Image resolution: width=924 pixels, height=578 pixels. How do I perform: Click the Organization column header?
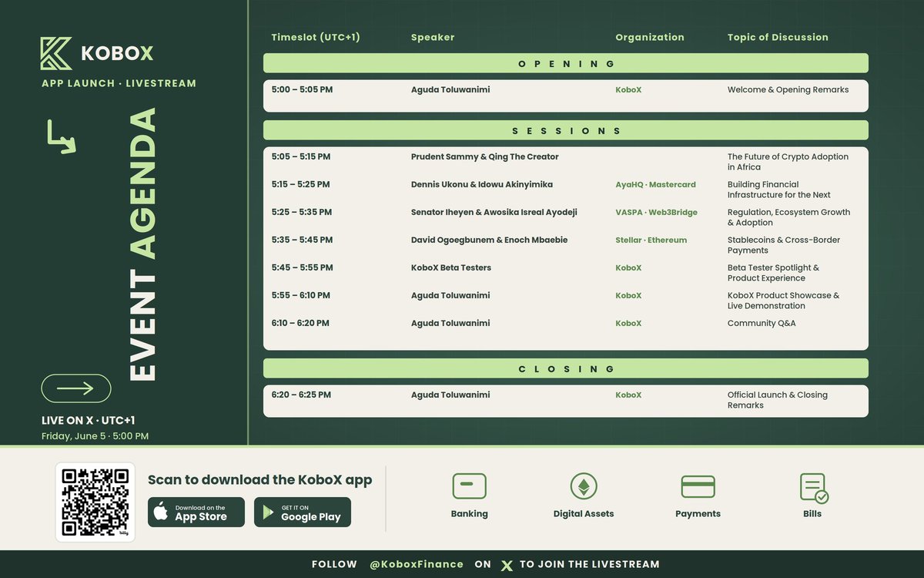click(650, 37)
